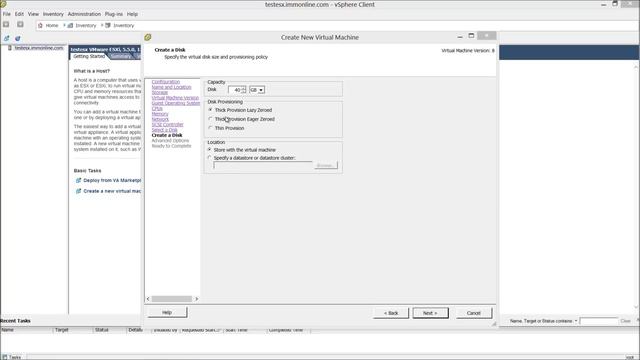Open the Name, Target or Status filter dropdown
This screenshot has height=360, width=640.
pos(576,321)
